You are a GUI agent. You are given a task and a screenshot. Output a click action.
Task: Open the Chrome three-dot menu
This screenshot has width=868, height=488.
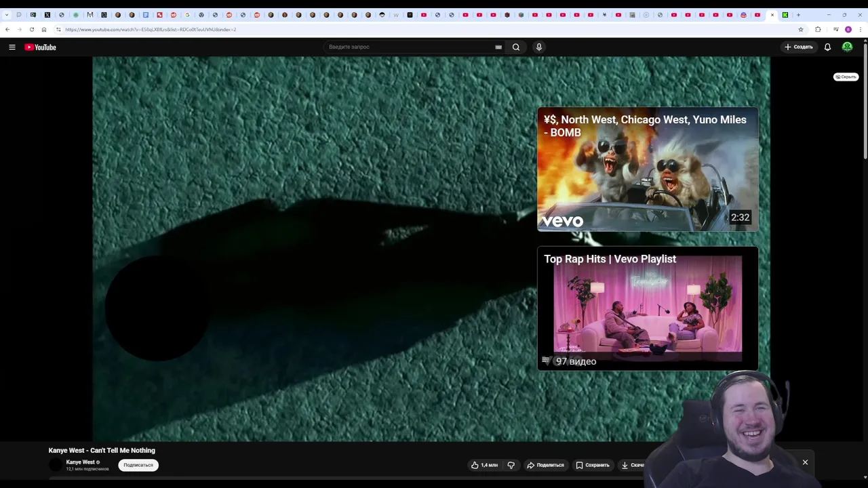861,29
